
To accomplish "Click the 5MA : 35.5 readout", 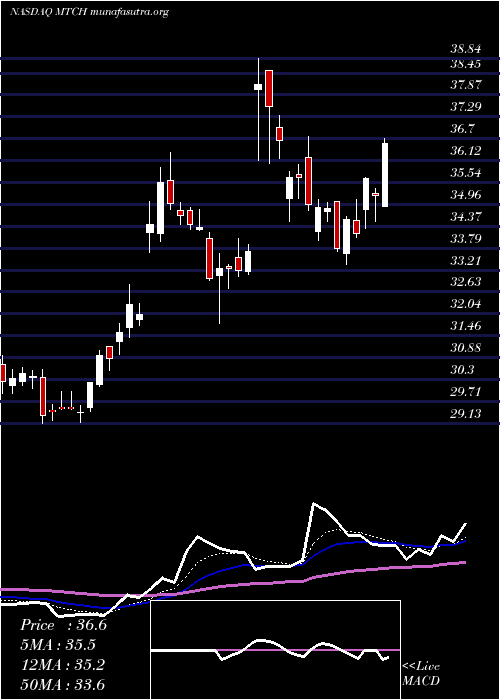I will click(x=58, y=645).
